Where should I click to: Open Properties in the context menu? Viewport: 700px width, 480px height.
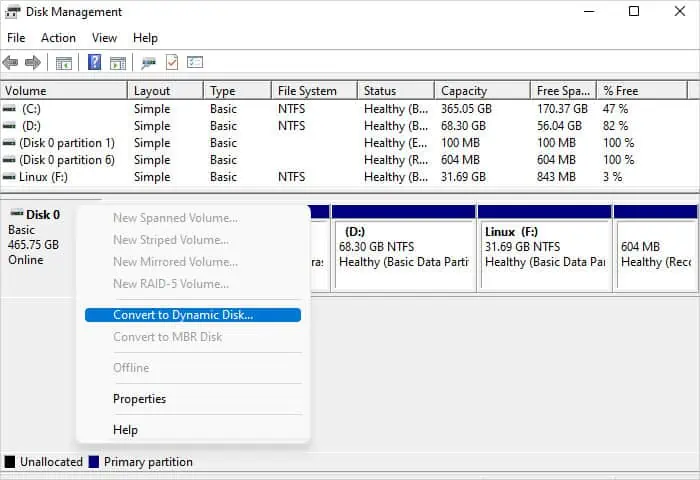click(x=139, y=399)
